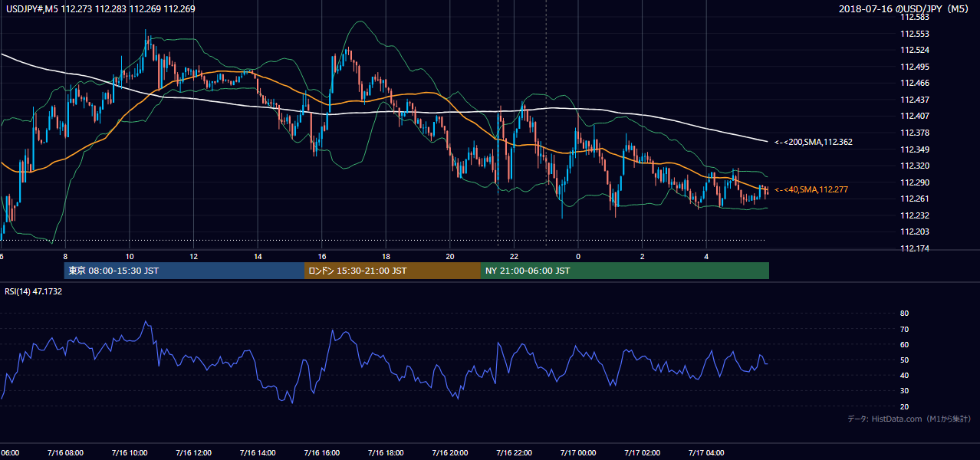Click the '7/16 12:00' bottom time label
The image size is (980, 460).
point(193,452)
